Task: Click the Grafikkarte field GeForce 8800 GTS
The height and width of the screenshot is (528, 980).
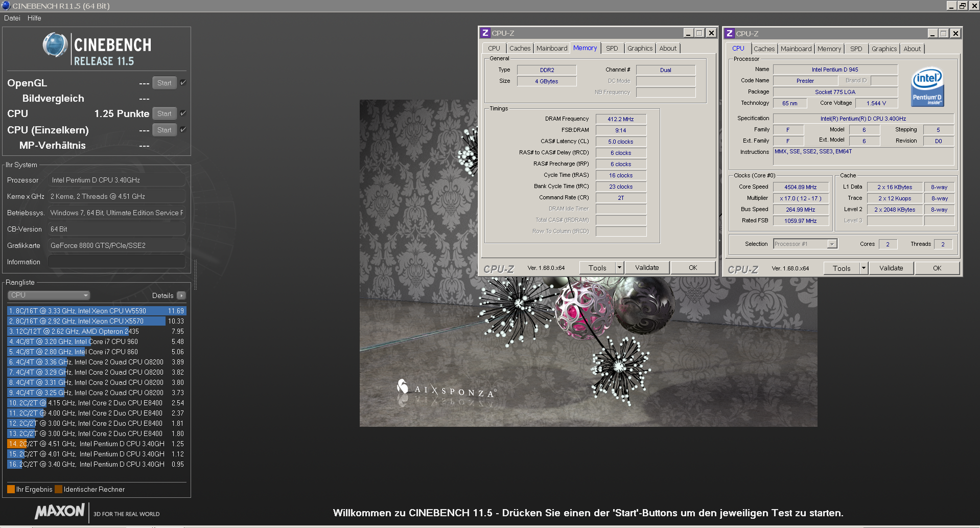Action: click(x=116, y=245)
